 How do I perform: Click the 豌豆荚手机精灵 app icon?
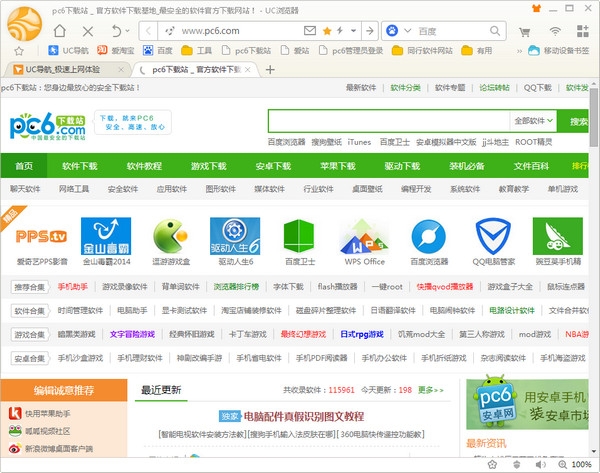coord(558,236)
